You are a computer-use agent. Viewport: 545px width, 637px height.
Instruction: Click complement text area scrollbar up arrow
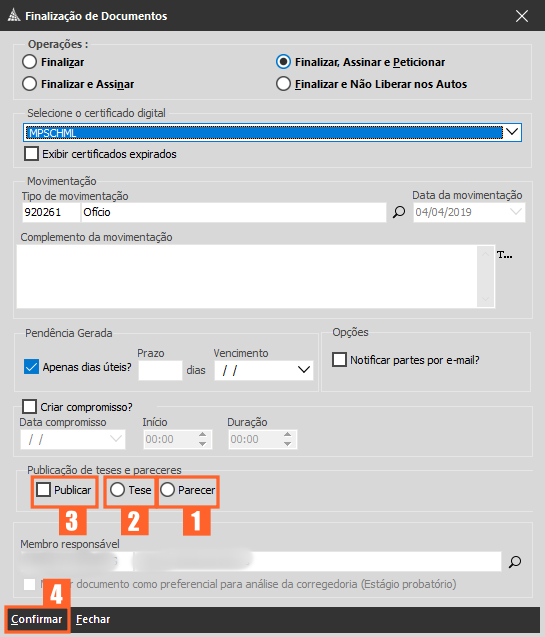coord(485,254)
